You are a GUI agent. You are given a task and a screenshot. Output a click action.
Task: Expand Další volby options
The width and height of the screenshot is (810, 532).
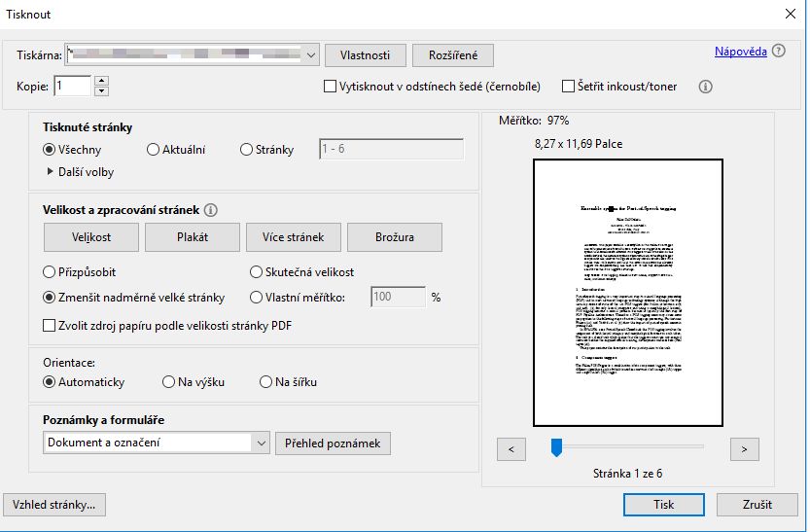click(x=80, y=172)
